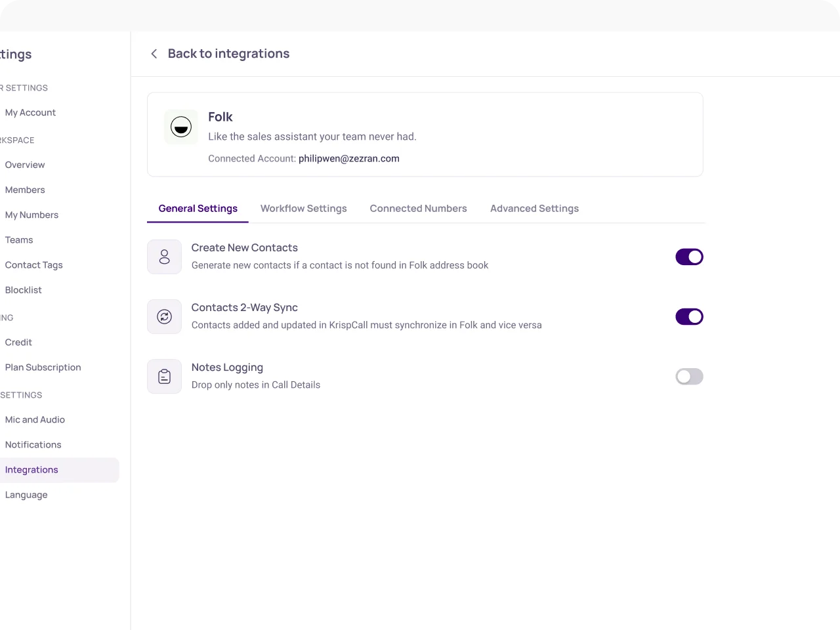Select Teams in the sidebar
This screenshot has width=840, height=630.
point(19,240)
